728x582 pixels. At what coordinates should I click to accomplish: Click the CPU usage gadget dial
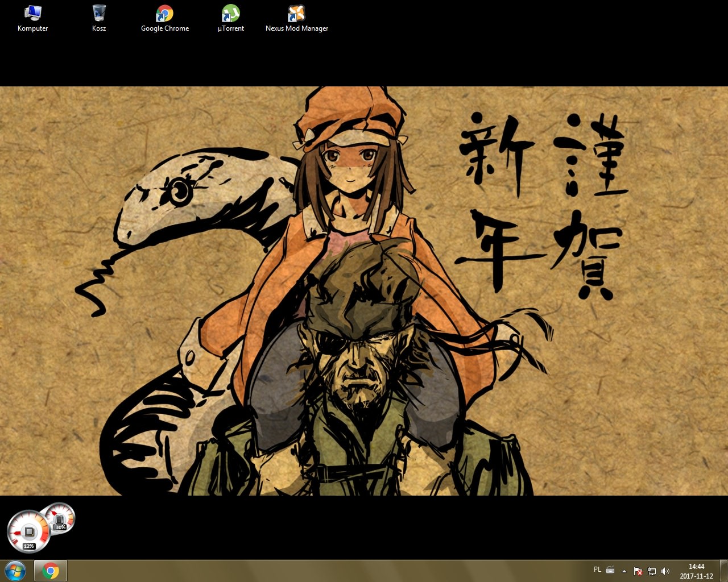coord(28,533)
